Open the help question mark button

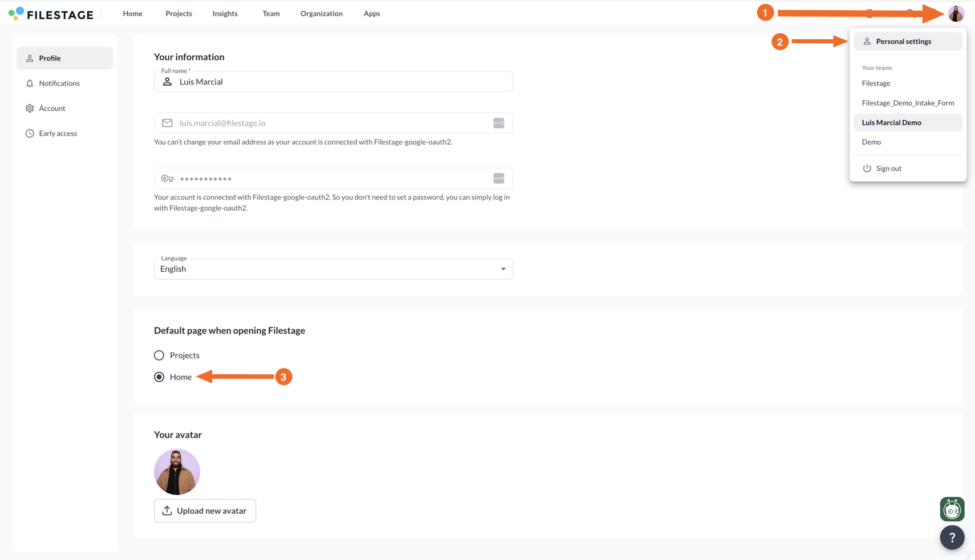952,537
